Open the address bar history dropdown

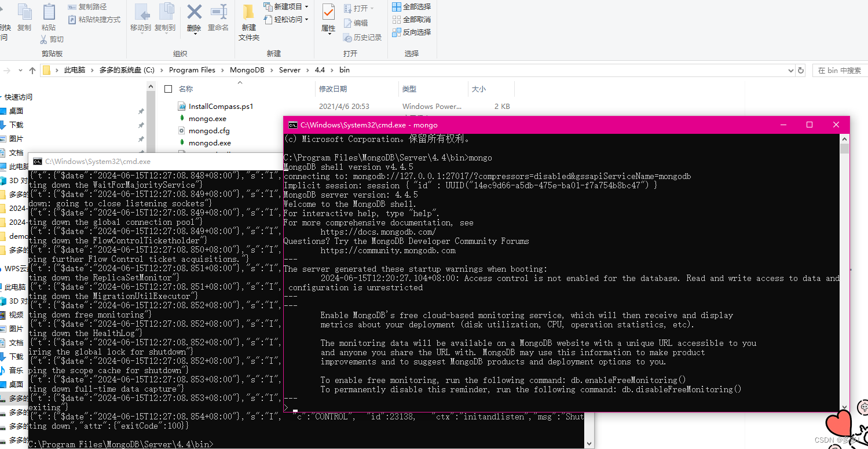[792, 70]
